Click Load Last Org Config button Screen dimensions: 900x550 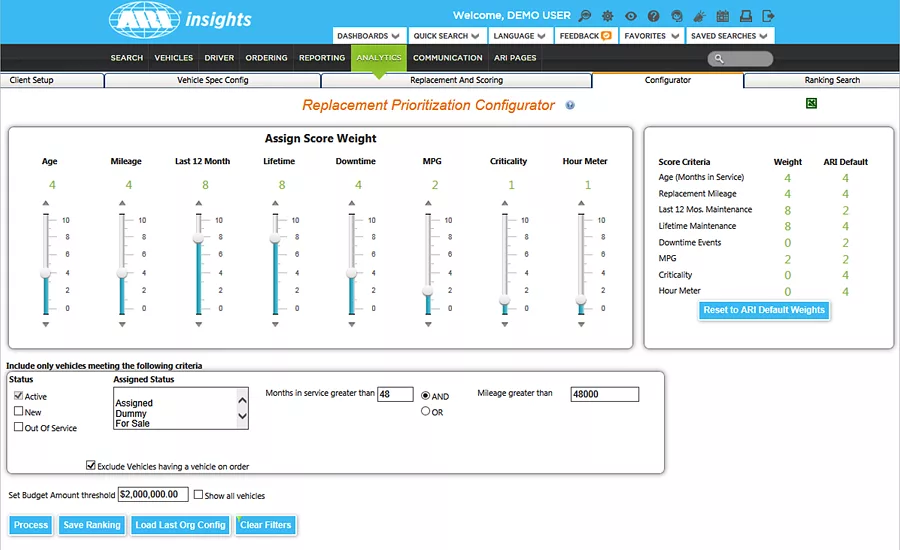(180, 525)
